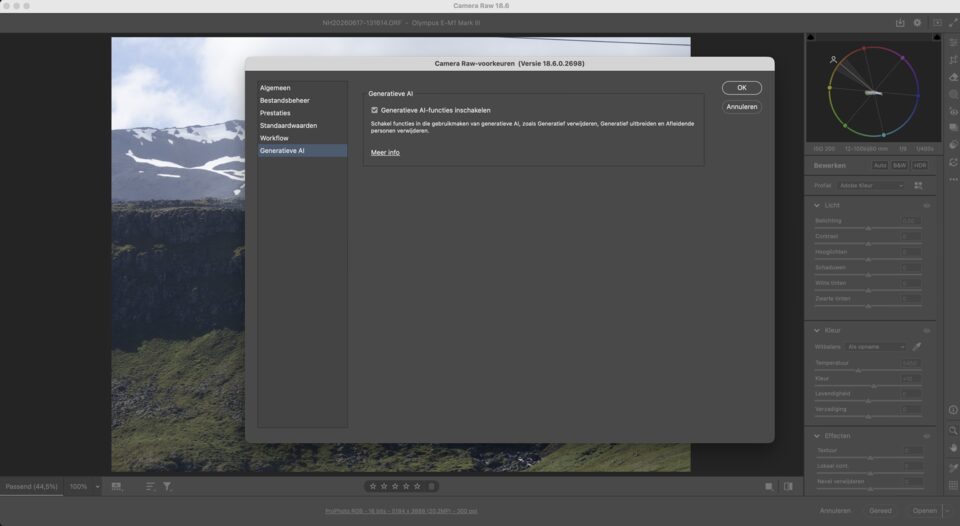Toggle Generatieve AI-functies inschakelen checkbox
960x526 pixels.
tap(375, 110)
